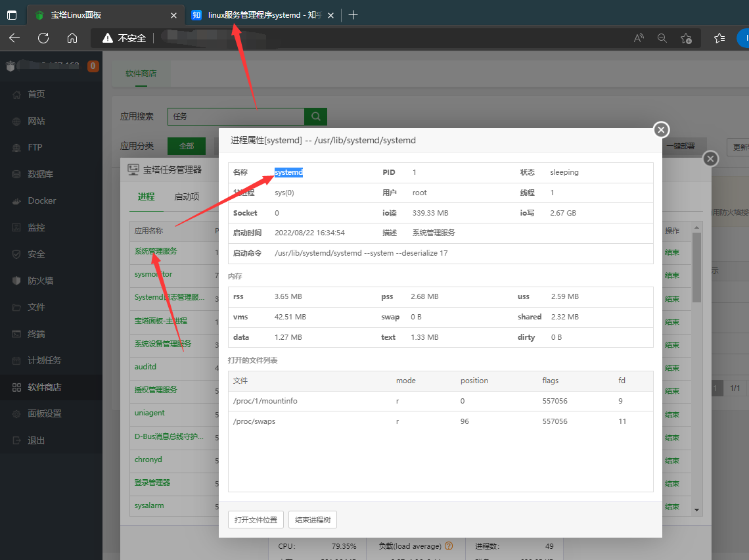Click the /proc/1/mountinfo file row
The width and height of the screenshot is (749, 560).
[x=440, y=402]
